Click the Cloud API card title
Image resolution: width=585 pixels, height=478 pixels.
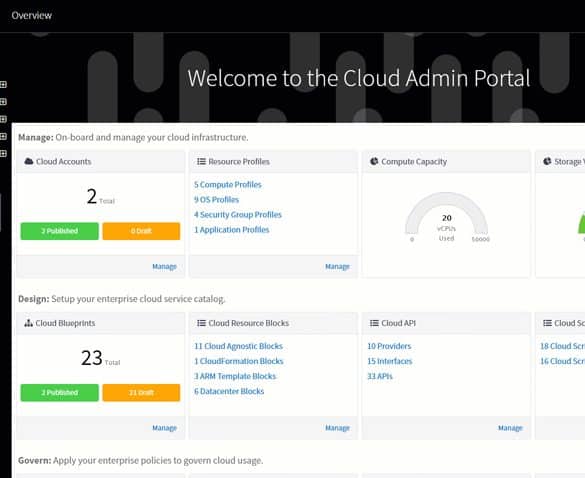398,323
